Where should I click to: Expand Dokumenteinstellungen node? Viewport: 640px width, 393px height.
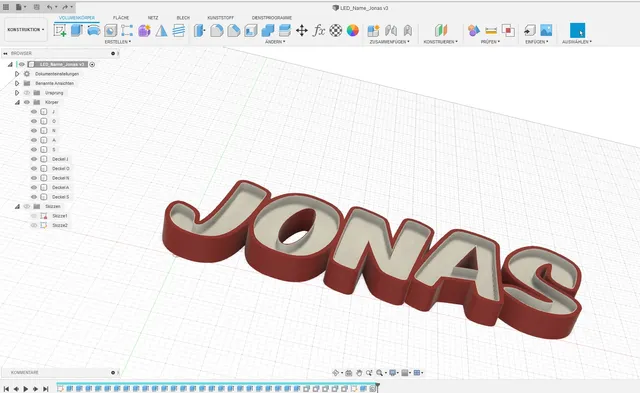click(x=17, y=74)
